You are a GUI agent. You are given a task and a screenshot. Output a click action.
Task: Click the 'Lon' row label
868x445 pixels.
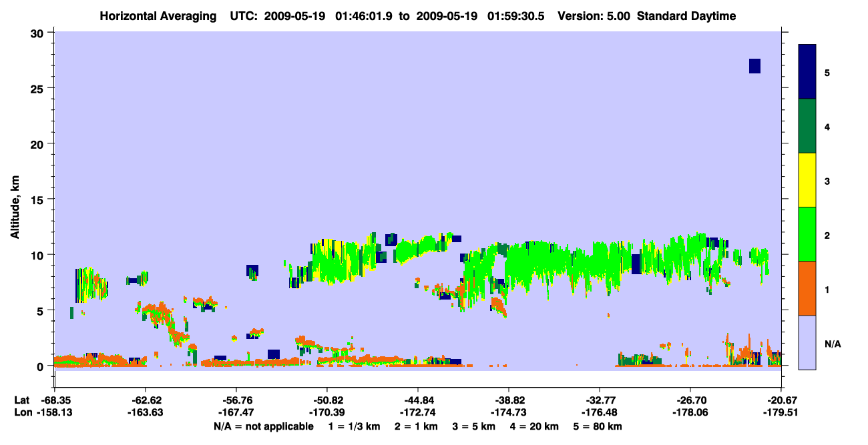pos(22,413)
